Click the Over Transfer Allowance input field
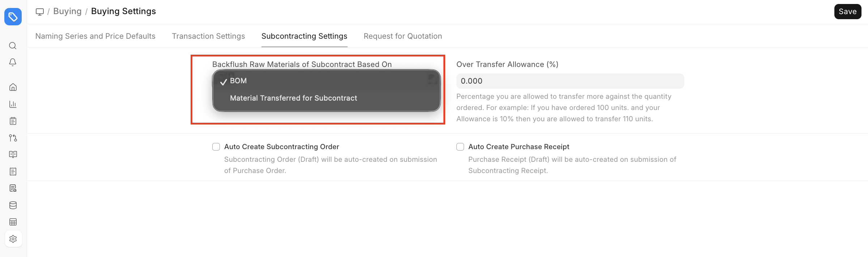The width and height of the screenshot is (868, 257). 570,81
